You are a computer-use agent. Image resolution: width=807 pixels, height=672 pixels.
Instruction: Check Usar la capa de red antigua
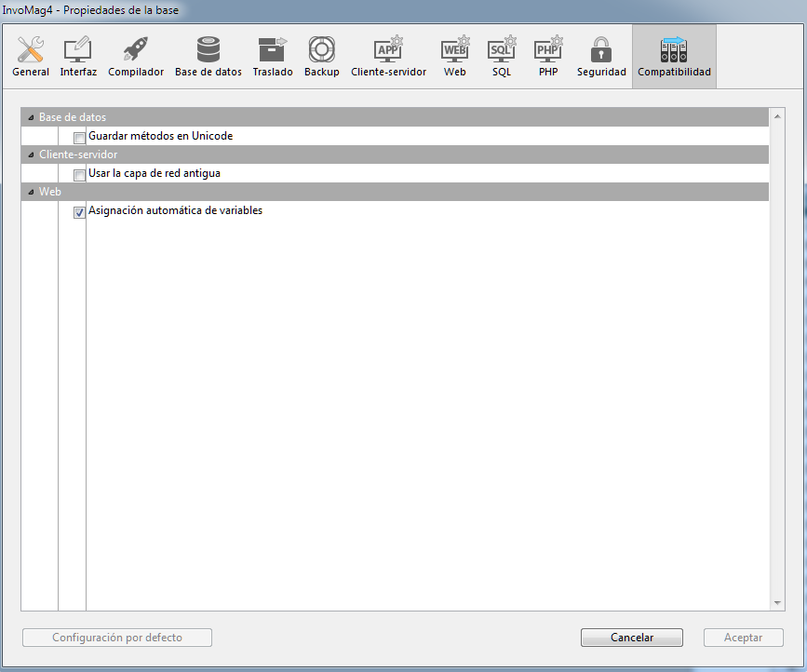(x=79, y=176)
